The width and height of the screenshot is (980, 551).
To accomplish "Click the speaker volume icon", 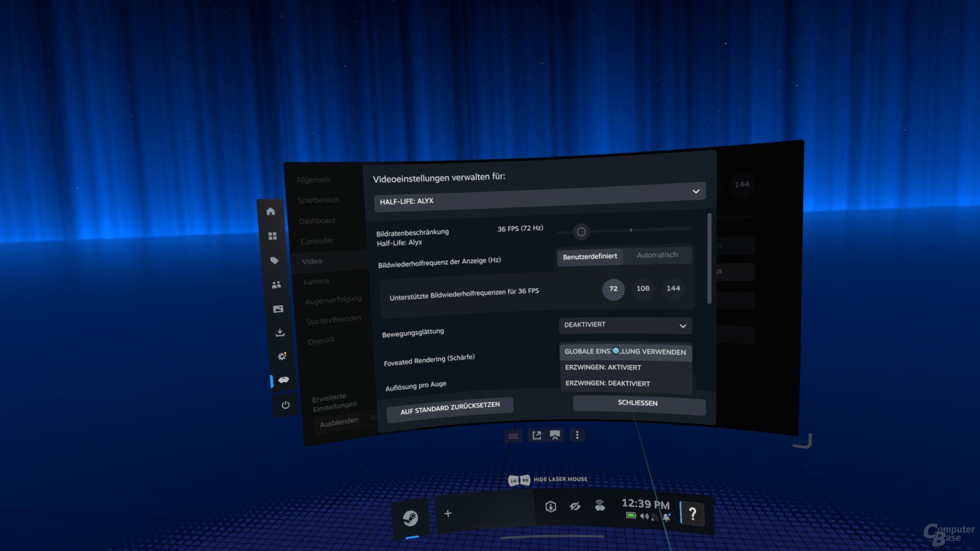I will click(644, 516).
